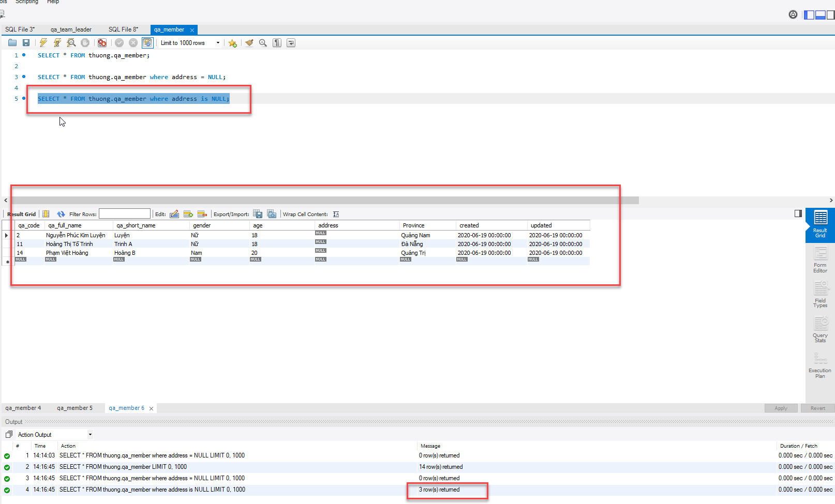
Task: Click the Revert button
Action: point(817,408)
